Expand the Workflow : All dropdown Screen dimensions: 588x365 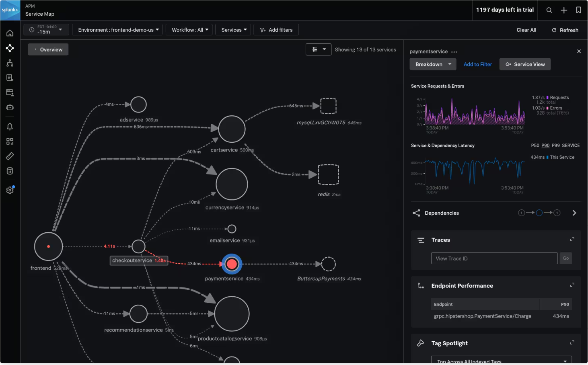pos(189,29)
